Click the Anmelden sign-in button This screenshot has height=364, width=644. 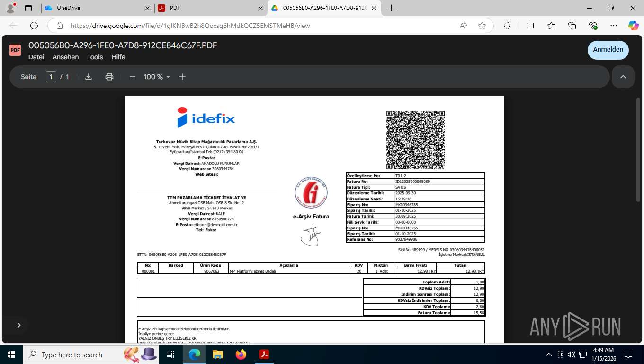pos(608,50)
